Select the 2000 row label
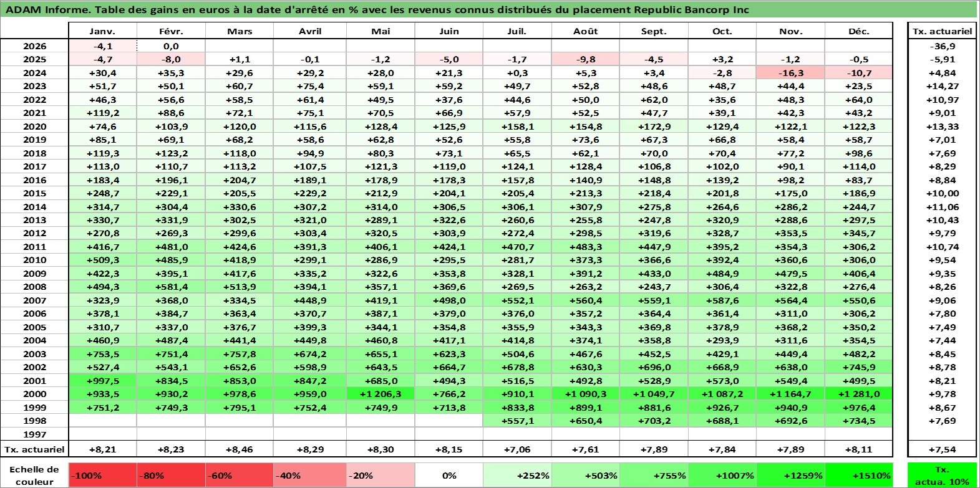The height and width of the screenshot is (488, 980). coord(34,394)
